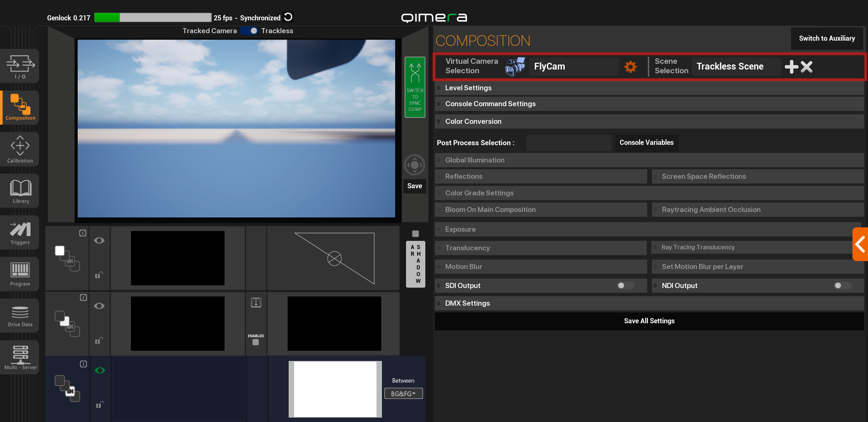Open the Triggers panel
Screen dimensions: 868x422
click(x=20, y=232)
